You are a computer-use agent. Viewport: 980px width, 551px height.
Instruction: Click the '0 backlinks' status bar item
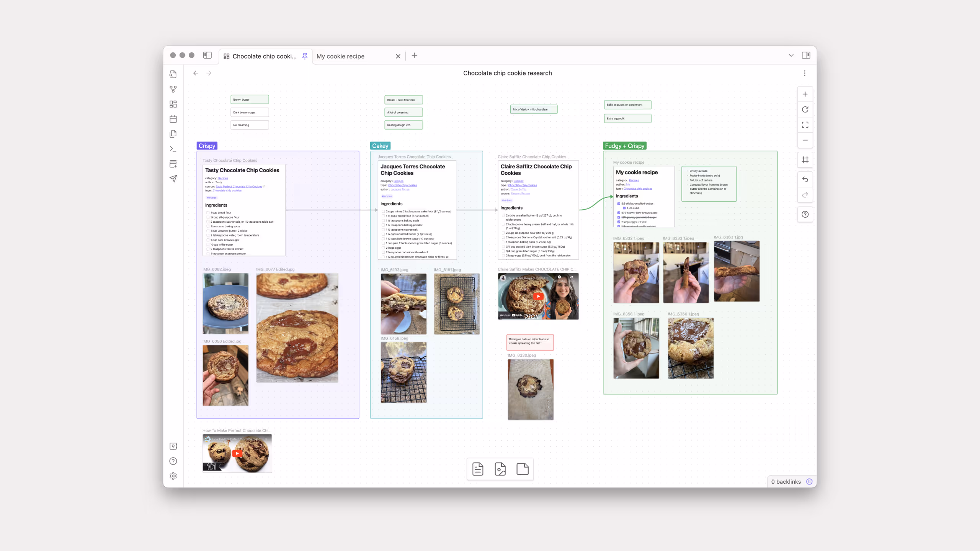coord(786,482)
